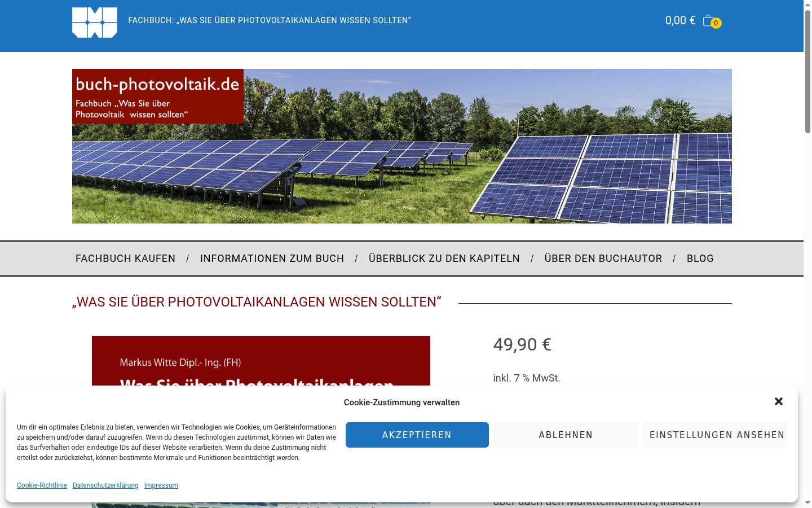Click the vertical page scrollbar thumb
Image resolution: width=812 pixels, height=508 pixels.
click(807, 71)
